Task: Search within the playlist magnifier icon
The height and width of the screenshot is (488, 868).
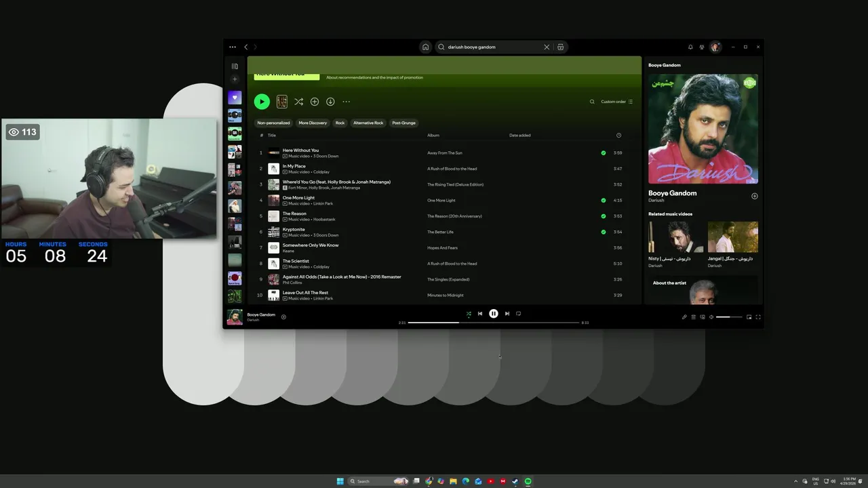Action: pos(592,102)
